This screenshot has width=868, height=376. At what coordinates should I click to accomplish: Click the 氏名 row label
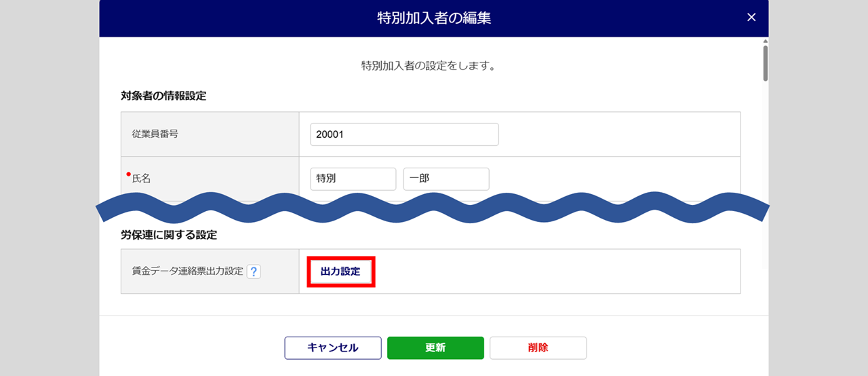tap(142, 179)
